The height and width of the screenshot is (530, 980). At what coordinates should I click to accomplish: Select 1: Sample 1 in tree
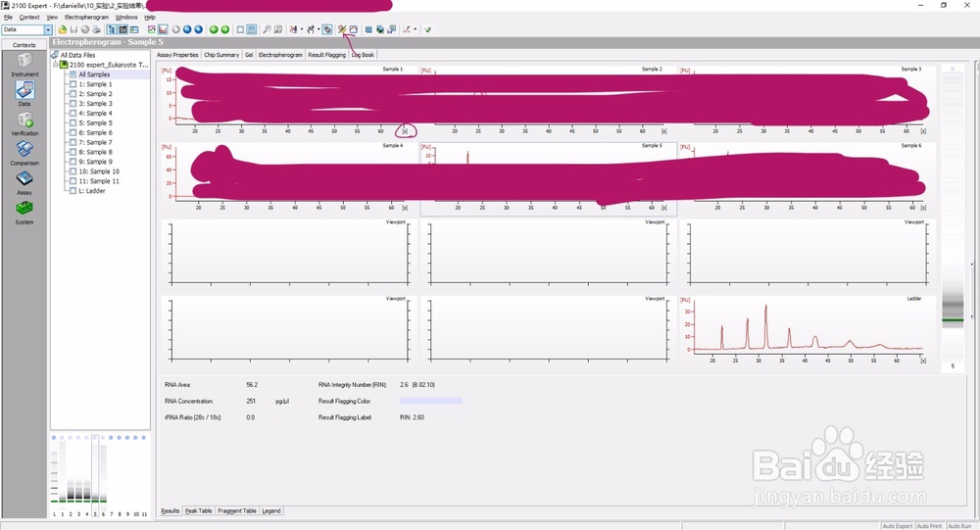click(95, 84)
